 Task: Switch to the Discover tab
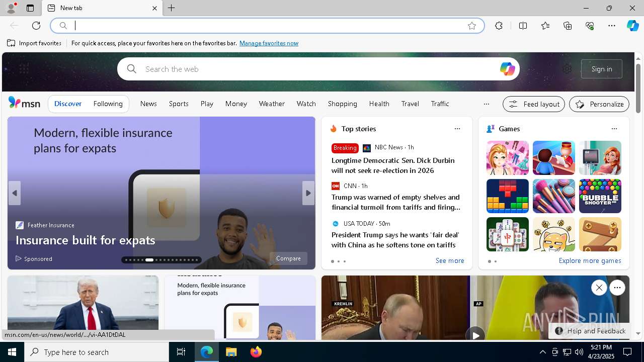coord(68,104)
